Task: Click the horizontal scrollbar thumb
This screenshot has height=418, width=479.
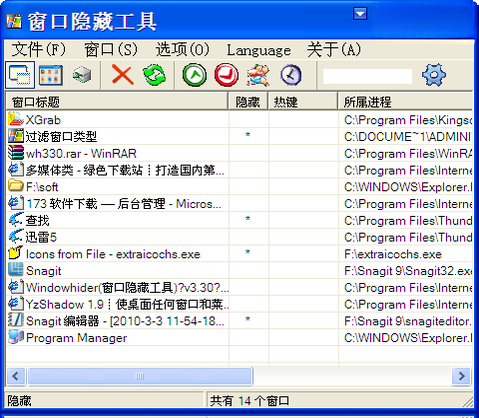Action: point(140,376)
